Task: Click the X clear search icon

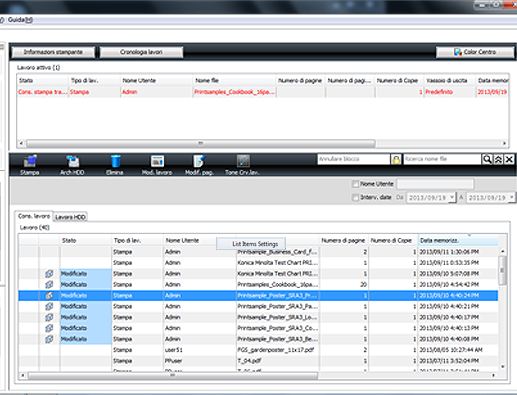Action: 509,159
